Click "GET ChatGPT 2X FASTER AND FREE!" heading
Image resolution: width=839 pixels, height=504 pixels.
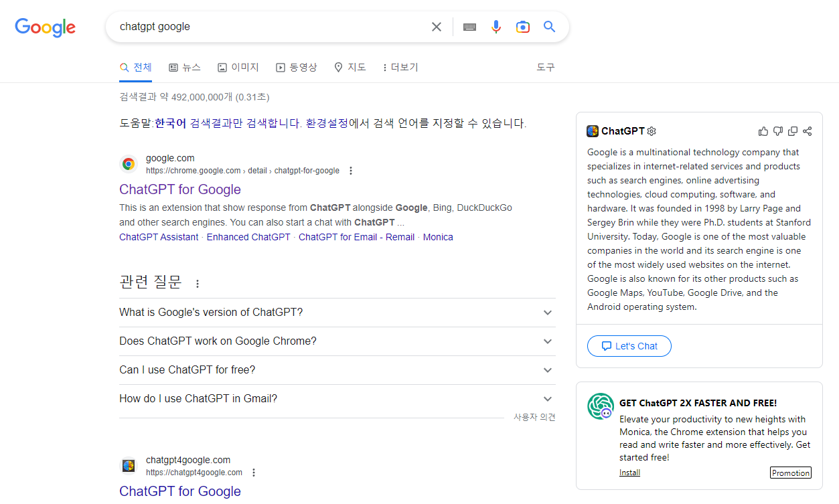pyautogui.click(x=698, y=403)
